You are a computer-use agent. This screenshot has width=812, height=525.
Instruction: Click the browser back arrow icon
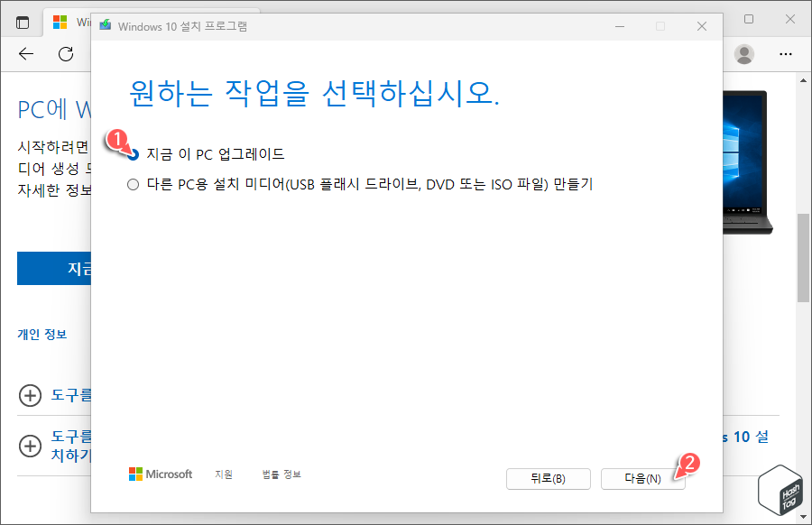[x=25, y=54]
